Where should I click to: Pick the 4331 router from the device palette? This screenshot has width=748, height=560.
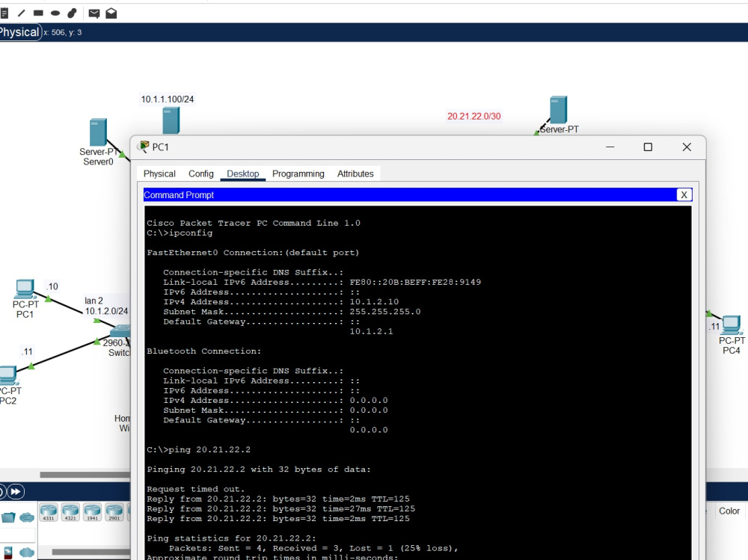point(48,512)
